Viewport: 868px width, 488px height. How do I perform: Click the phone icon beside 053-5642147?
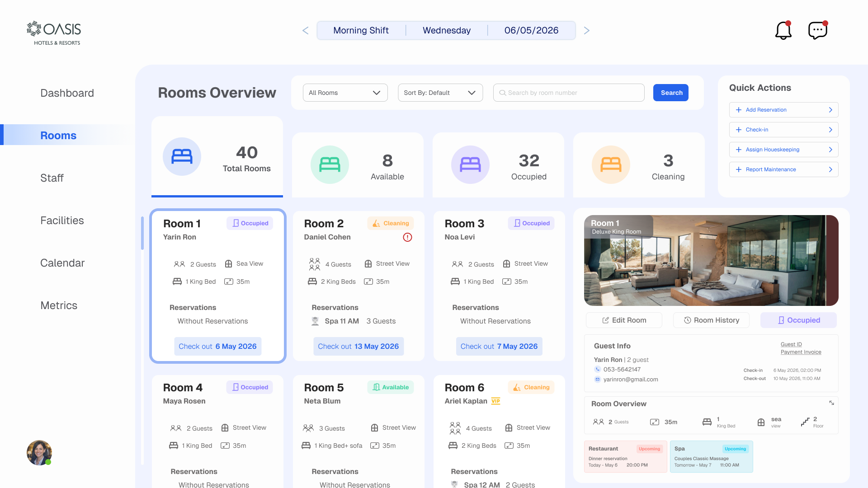(x=597, y=369)
